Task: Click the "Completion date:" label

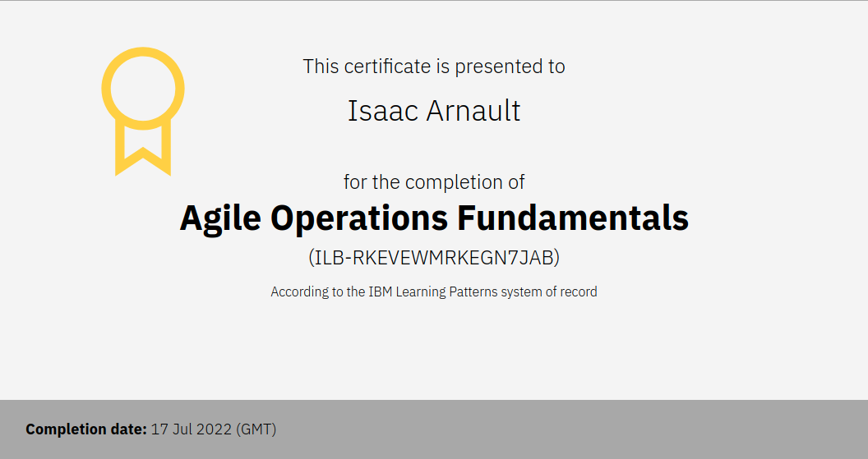Action: pos(86,429)
